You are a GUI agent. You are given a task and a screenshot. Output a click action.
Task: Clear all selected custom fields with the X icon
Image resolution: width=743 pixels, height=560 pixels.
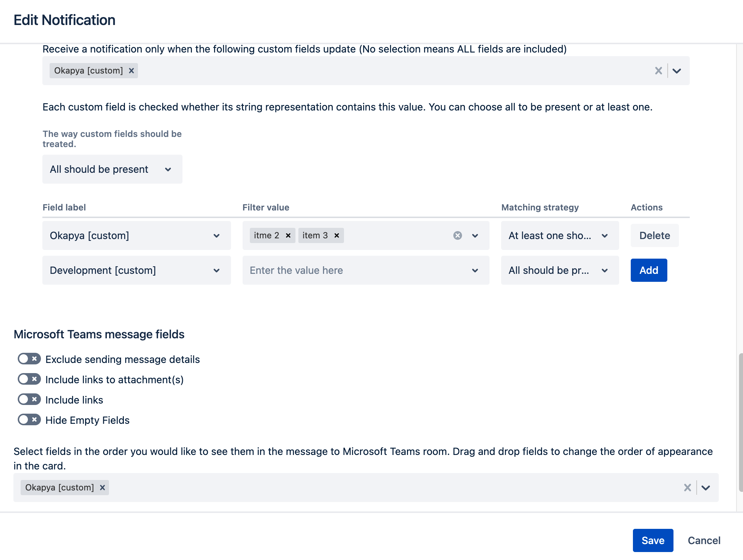pos(658,71)
